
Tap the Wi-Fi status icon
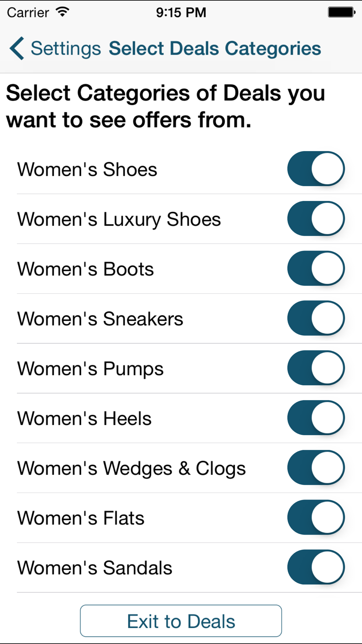point(62,12)
